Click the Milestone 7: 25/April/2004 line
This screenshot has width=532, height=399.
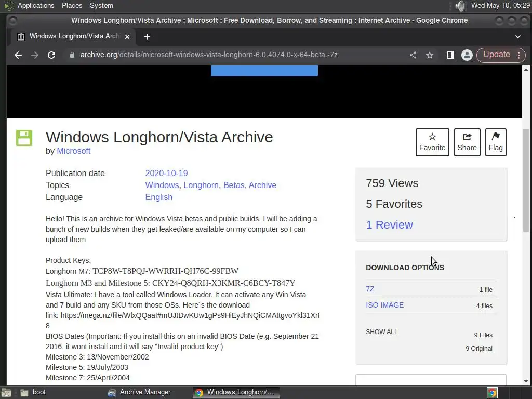coord(87,378)
